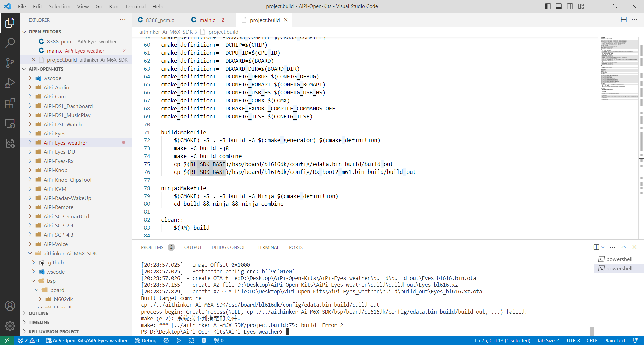Switch to the main.c editor tab

(211, 20)
